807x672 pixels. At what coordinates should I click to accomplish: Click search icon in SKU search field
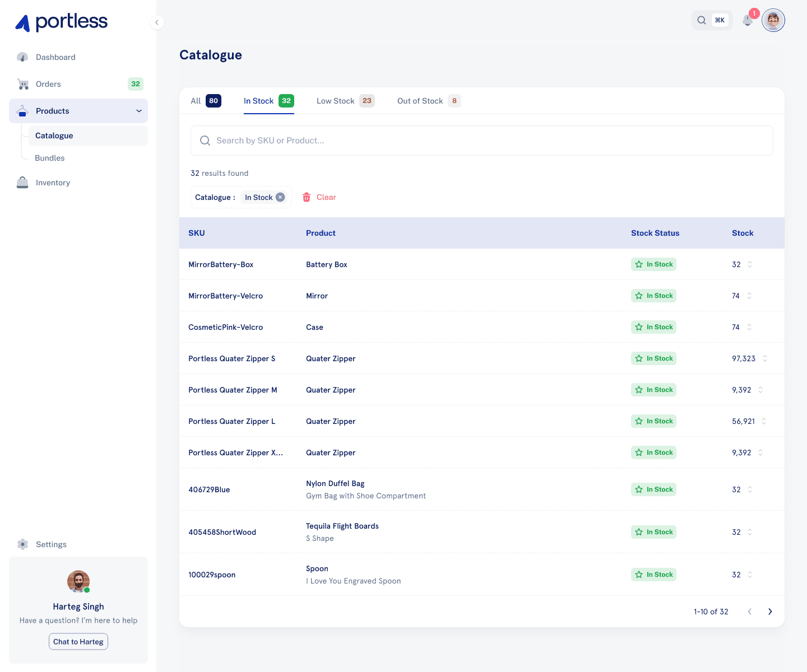(205, 141)
